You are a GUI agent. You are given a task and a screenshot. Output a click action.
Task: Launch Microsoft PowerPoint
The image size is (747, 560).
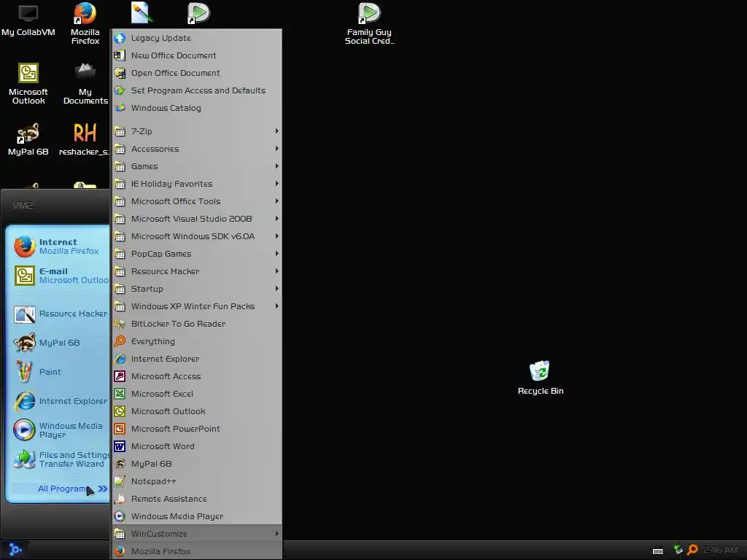click(197, 429)
